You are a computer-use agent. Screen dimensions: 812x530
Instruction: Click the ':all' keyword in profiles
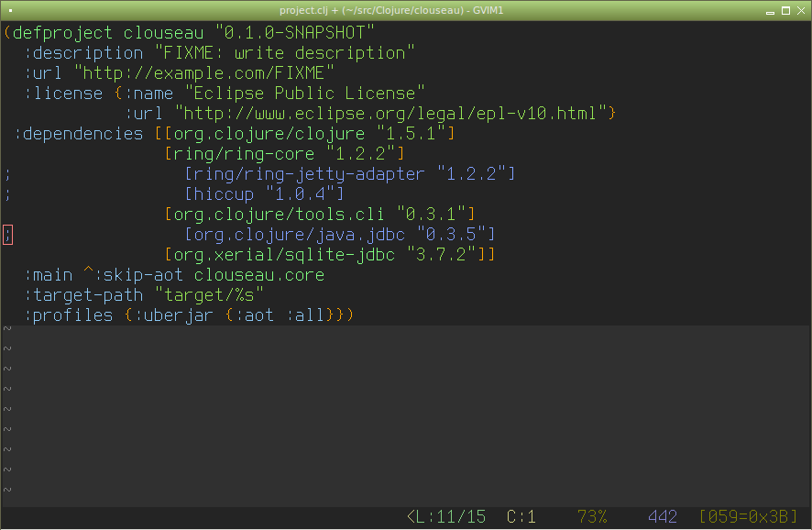point(304,316)
